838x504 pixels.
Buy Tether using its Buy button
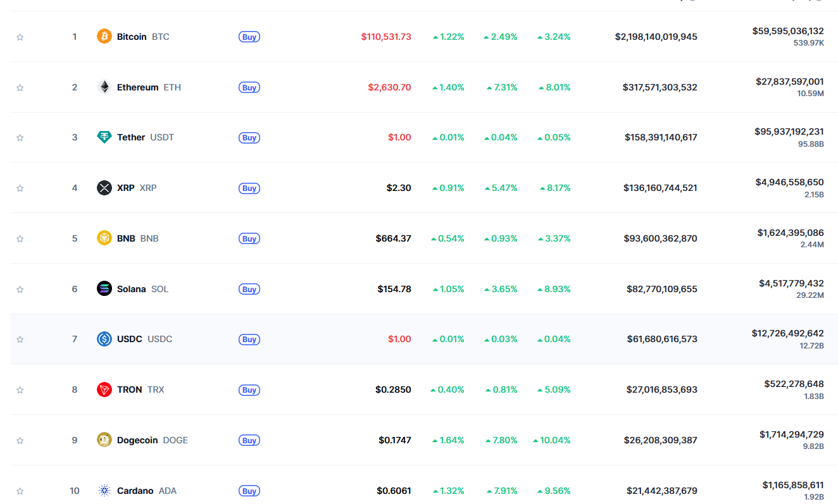click(249, 137)
